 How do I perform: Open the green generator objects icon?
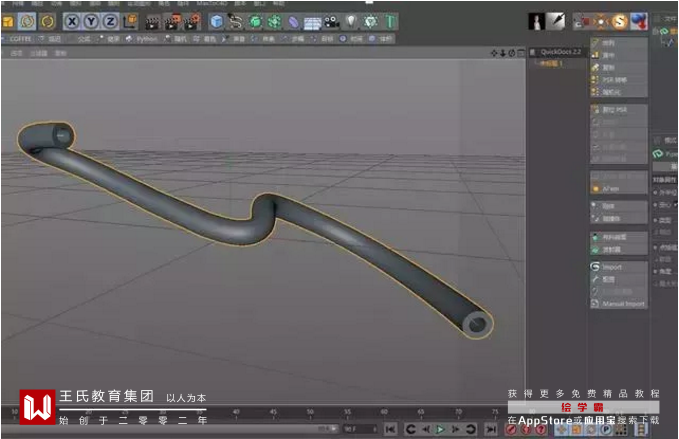pos(255,22)
